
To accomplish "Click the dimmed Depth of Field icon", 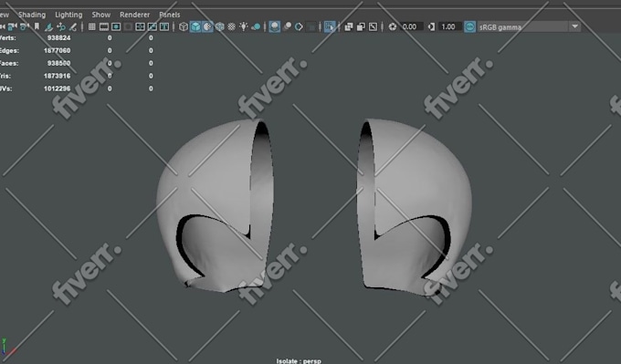I will pyautogui.click(x=311, y=26).
